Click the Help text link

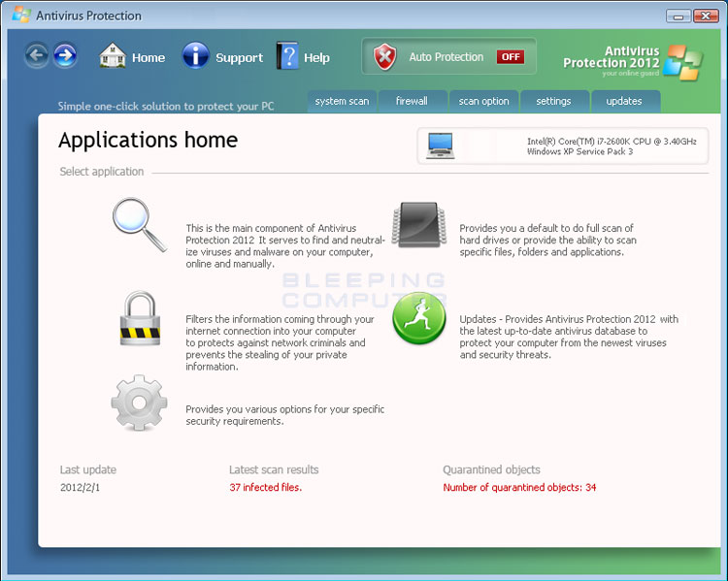(x=316, y=57)
